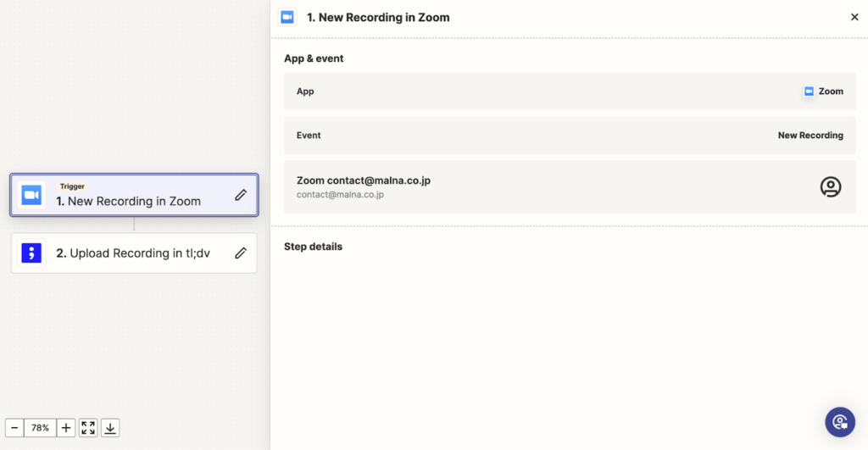
Task: Close the step details panel
Action: click(854, 17)
